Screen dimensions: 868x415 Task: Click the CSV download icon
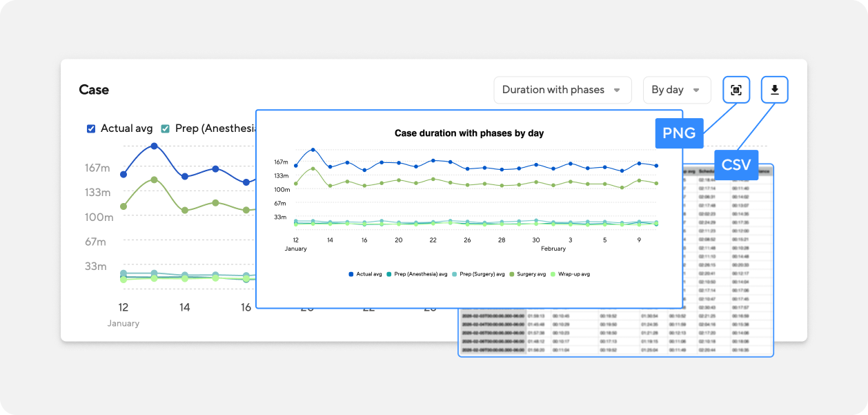(775, 90)
